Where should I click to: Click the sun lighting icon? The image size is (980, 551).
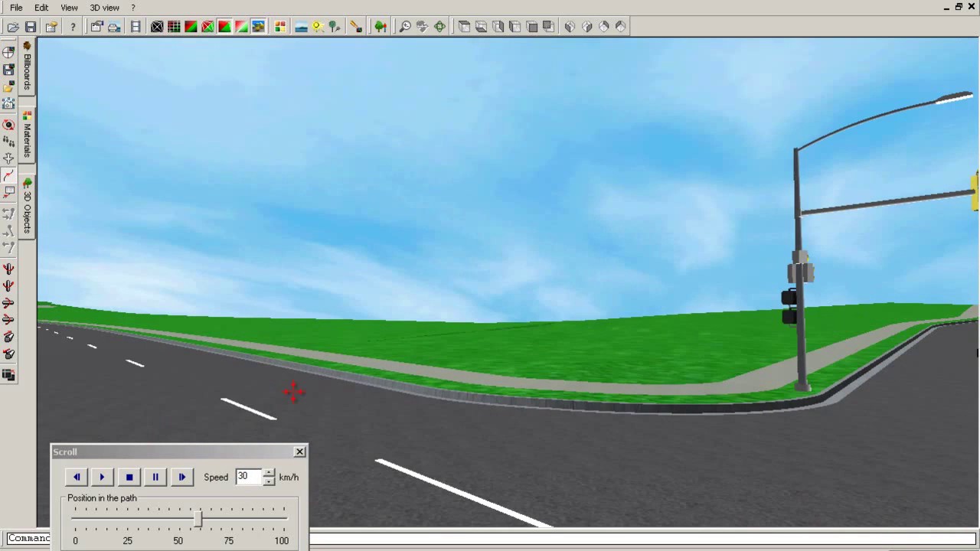(318, 27)
